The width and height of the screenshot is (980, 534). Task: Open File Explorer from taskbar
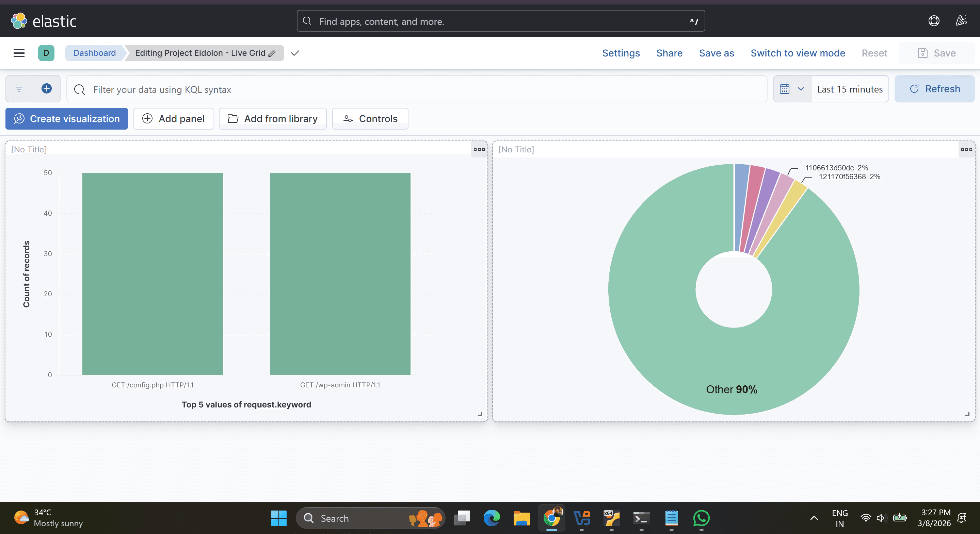pos(521,518)
